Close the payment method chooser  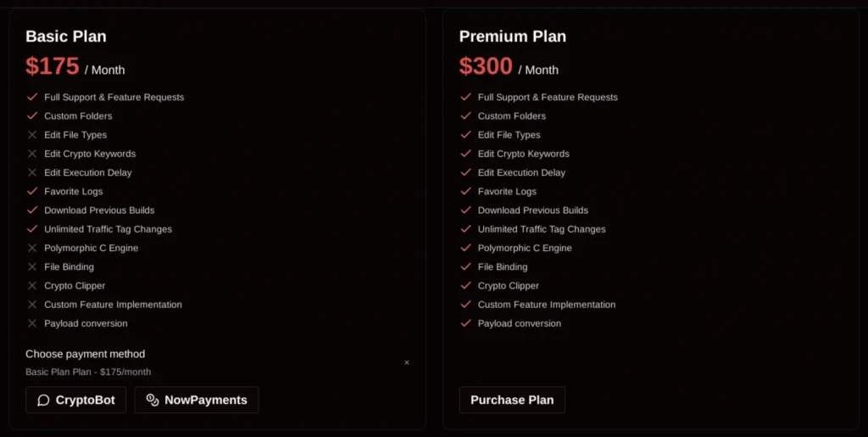(407, 362)
